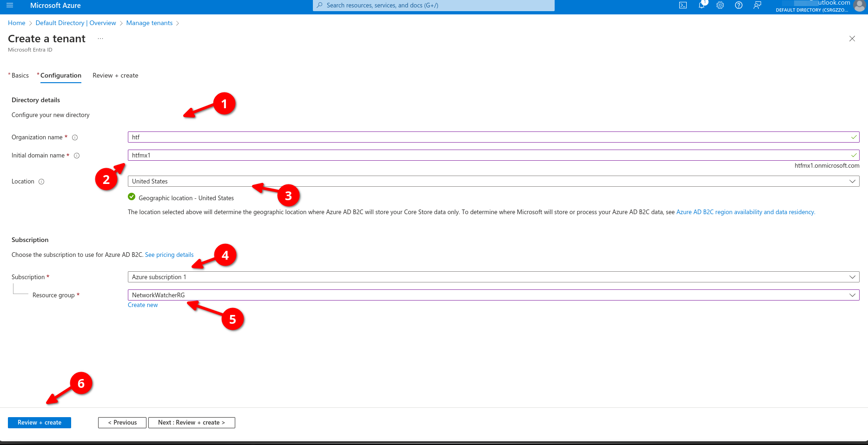Click Create new resource group link
Viewport: 868px width, 445px height.
point(143,305)
